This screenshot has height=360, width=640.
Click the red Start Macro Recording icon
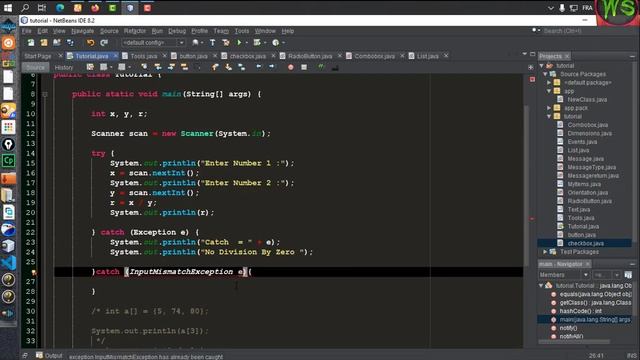pos(291,67)
